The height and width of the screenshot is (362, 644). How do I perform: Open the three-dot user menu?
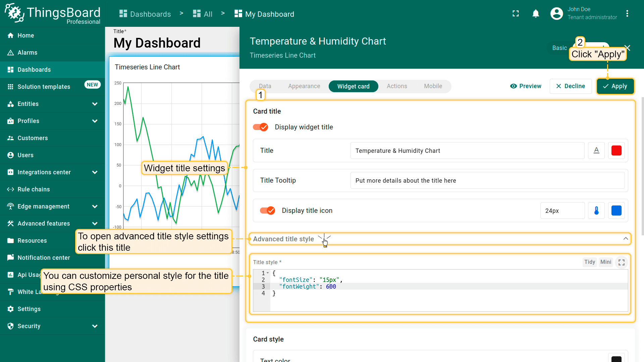(627, 13)
